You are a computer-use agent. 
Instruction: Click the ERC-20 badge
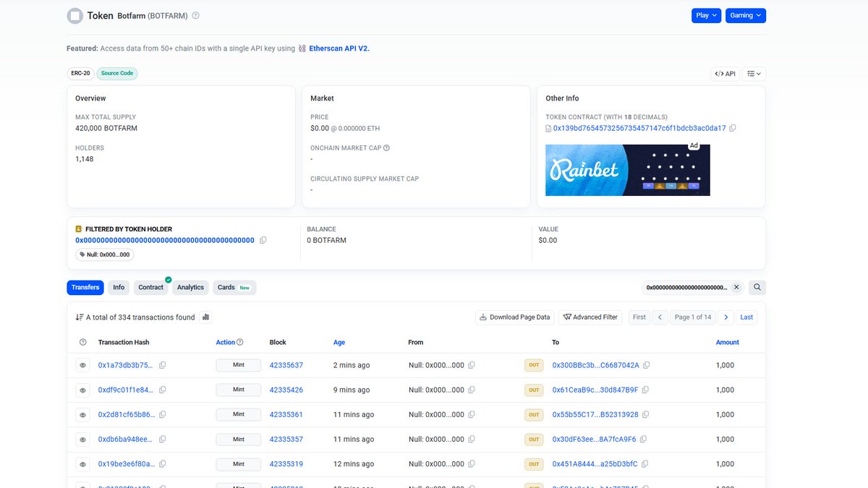pos(80,73)
